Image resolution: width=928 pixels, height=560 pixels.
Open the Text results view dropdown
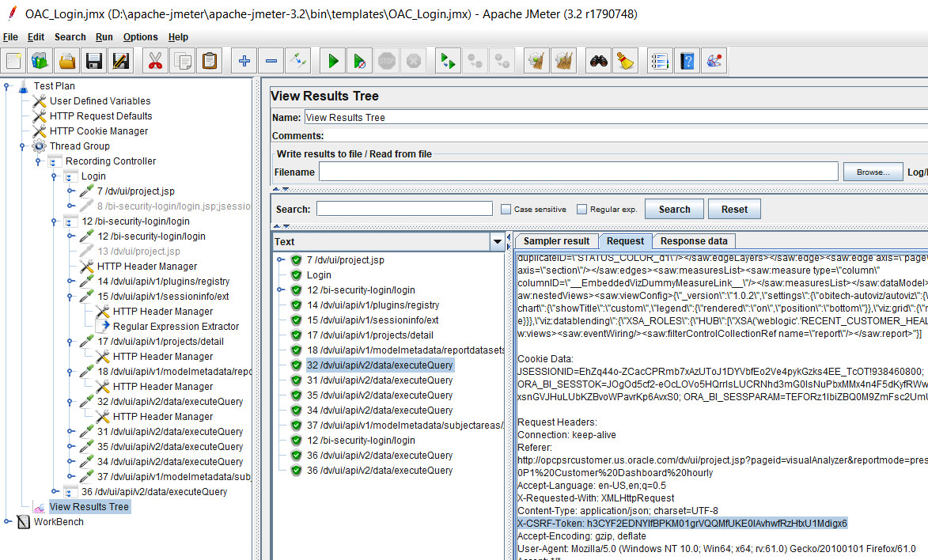click(x=498, y=241)
